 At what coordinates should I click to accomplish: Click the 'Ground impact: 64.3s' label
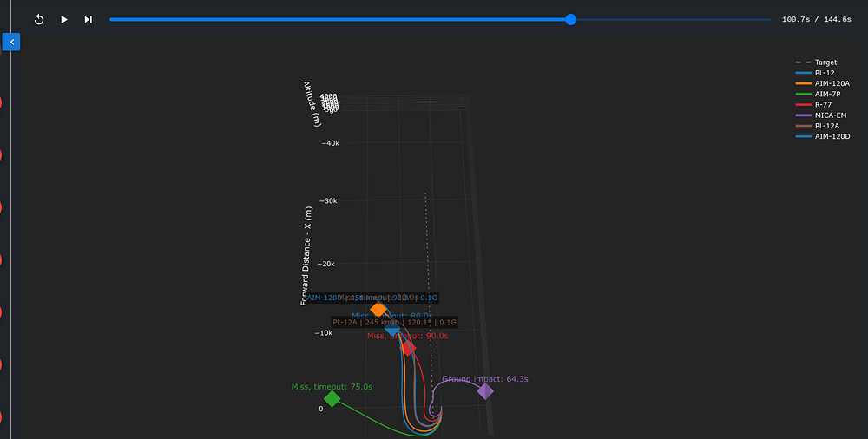coord(485,379)
